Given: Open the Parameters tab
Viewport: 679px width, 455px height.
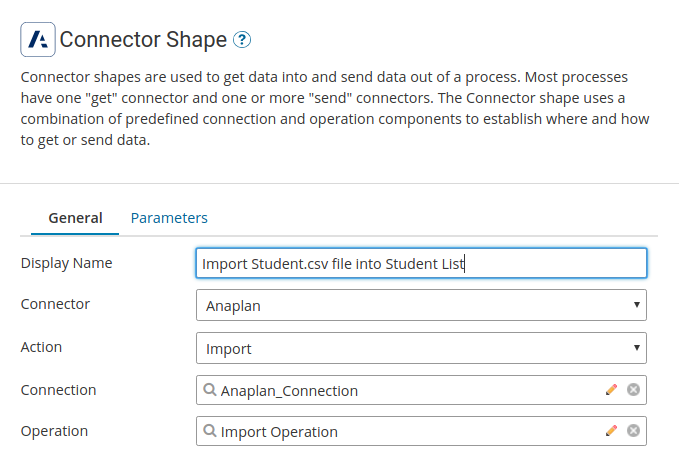Looking at the screenshot, I should [169, 217].
